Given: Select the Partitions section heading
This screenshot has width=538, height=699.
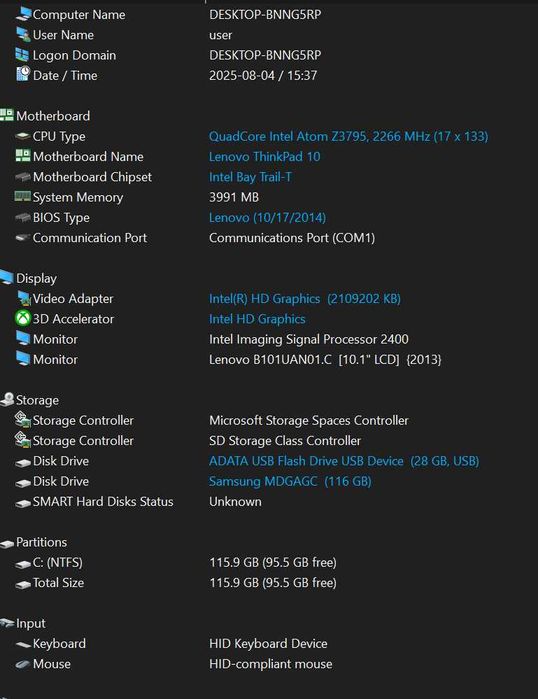Looking at the screenshot, I should click(x=41, y=542).
